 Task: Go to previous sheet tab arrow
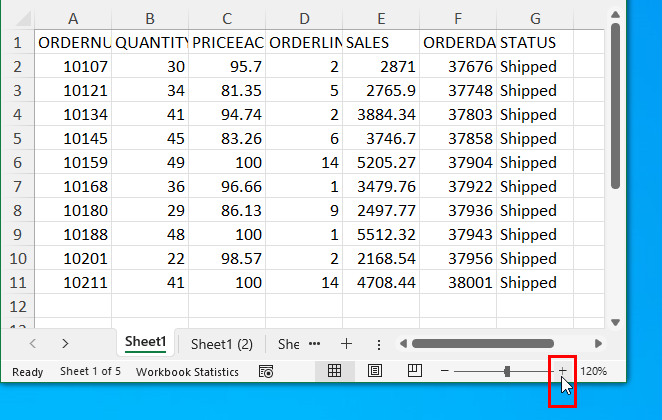click(x=33, y=344)
